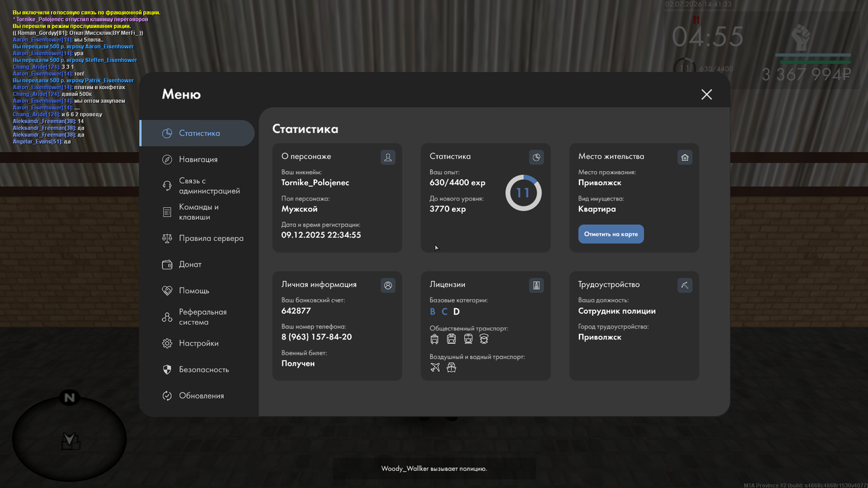Click the airplane license icon
The height and width of the screenshot is (488, 868).
pyautogui.click(x=435, y=367)
